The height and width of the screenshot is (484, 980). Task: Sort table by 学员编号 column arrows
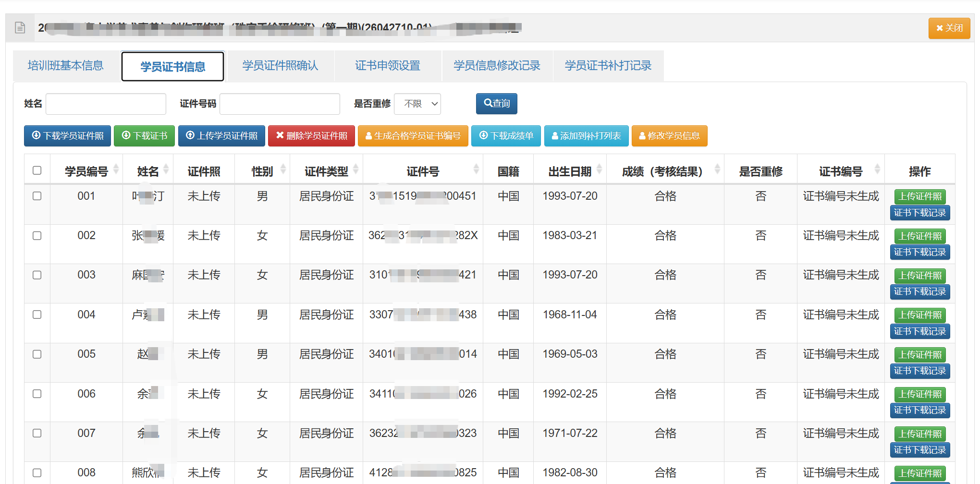116,169
